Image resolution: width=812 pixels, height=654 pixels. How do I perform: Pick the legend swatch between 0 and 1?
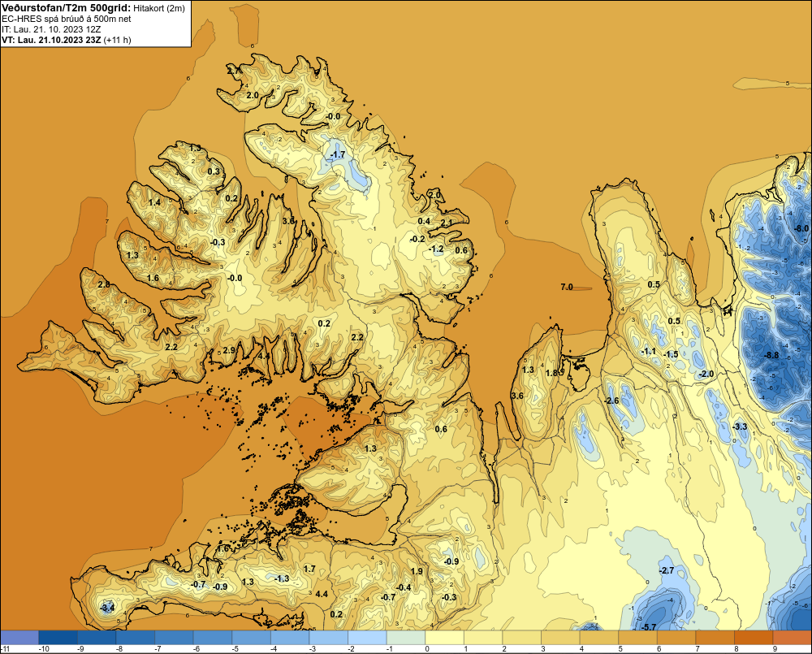point(445,638)
